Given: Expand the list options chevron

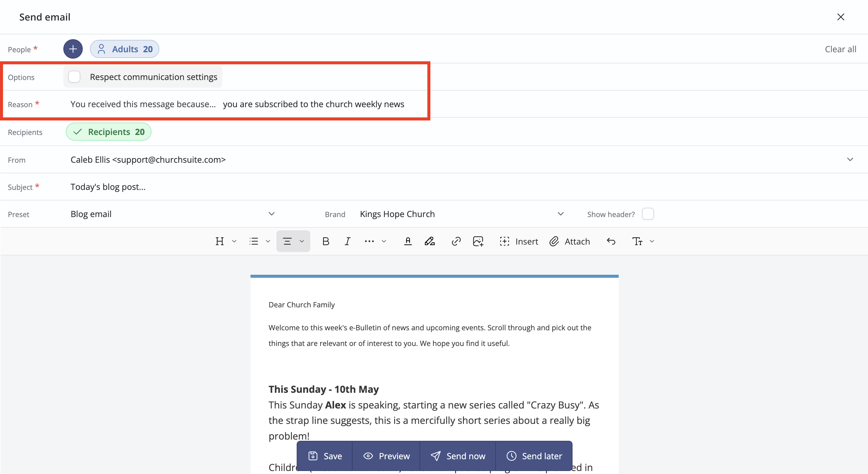Looking at the screenshot, I should [x=268, y=242].
